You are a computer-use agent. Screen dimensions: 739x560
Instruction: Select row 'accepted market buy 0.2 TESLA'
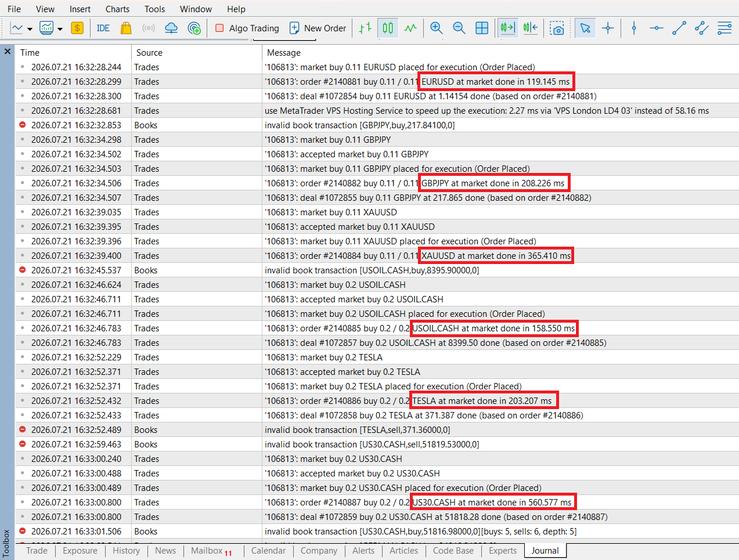377,371
